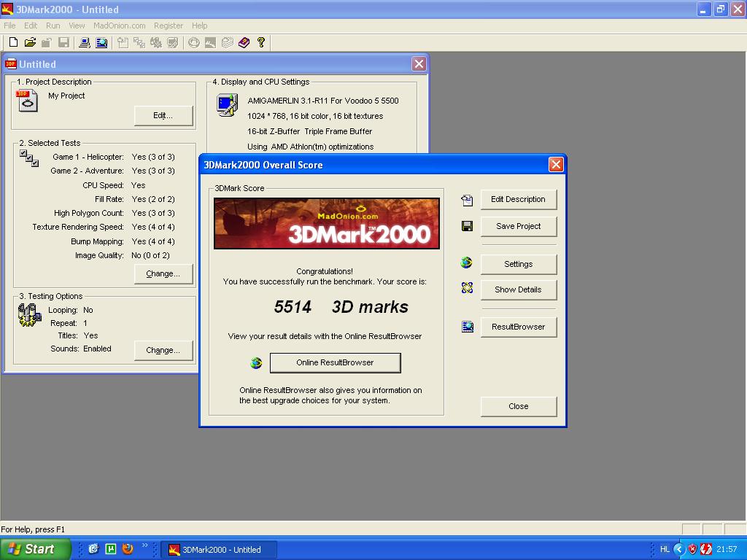Viewport: 747px width, 560px height.
Task: Click the grayed Edit Description toolbar icon
Action: 123,42
